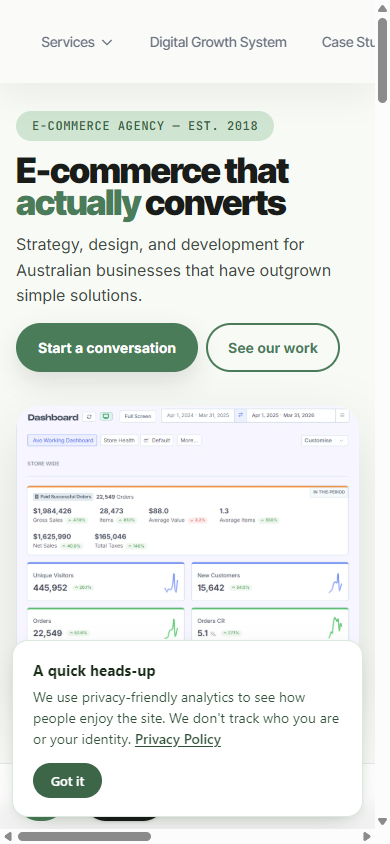
Task: Click the horizontal scrollbar thumb
Action: click(x=84, y=836)
